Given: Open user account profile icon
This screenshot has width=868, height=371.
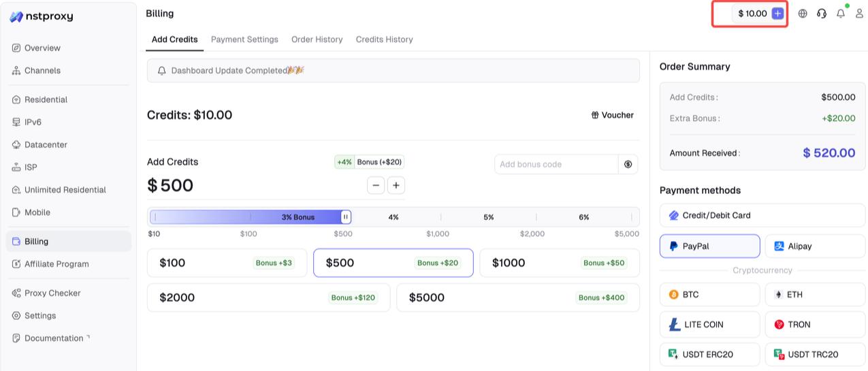Looking at the screenshot, I should click(x=859, y=14).
